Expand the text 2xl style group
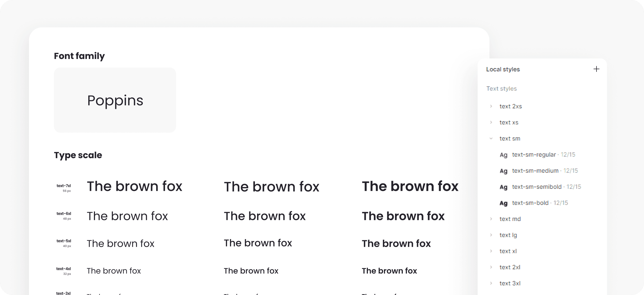 (491, 267)
